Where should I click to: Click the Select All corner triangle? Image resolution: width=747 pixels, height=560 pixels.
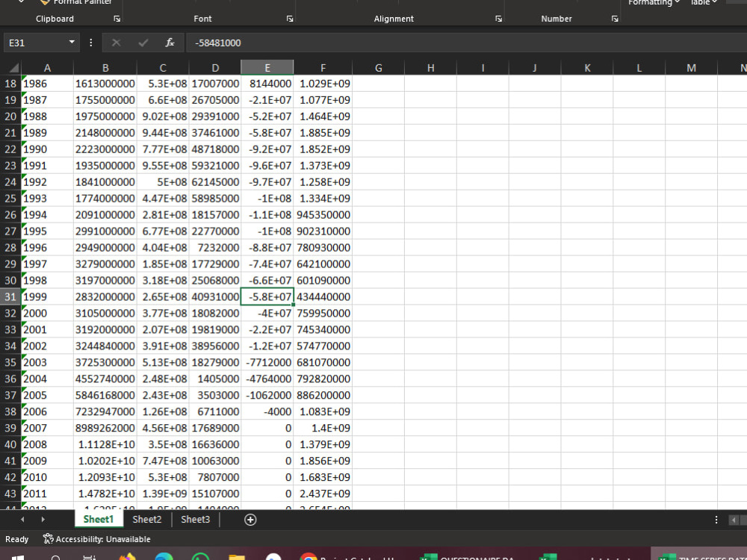13,68
